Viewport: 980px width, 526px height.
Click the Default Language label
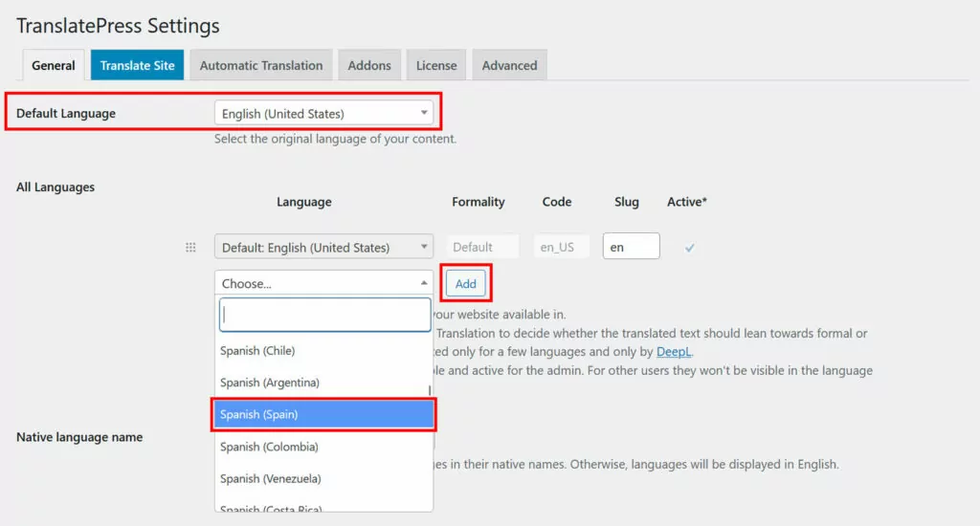click(x=66, y=113)
